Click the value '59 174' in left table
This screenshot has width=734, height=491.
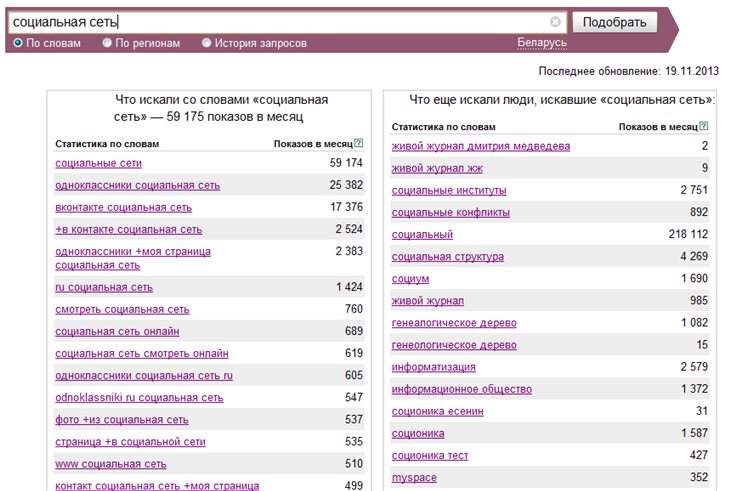click(346, 163)
